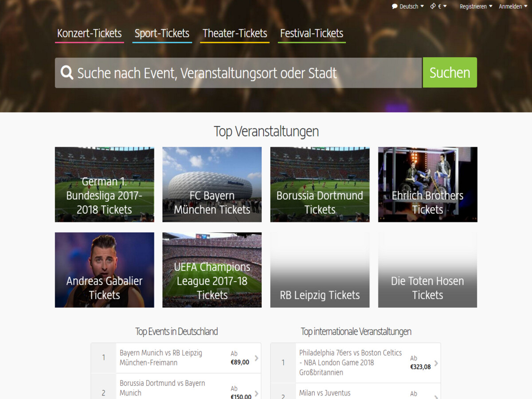Open Borussia Dortmund Tickets tile
This screenshot has width=532, height=399.
pos(320,184)
